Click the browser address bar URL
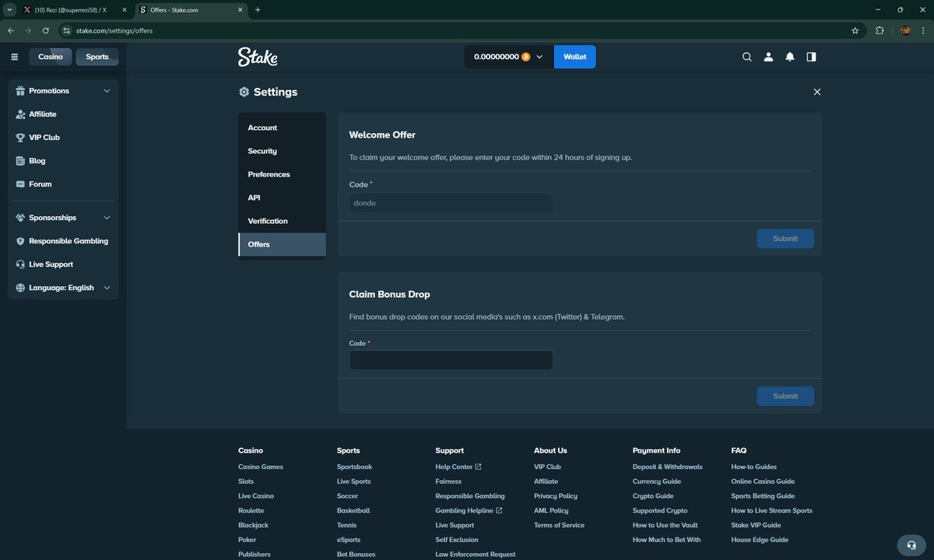The height and width of the screenshot is (560, 934). [x=114, y=30]
